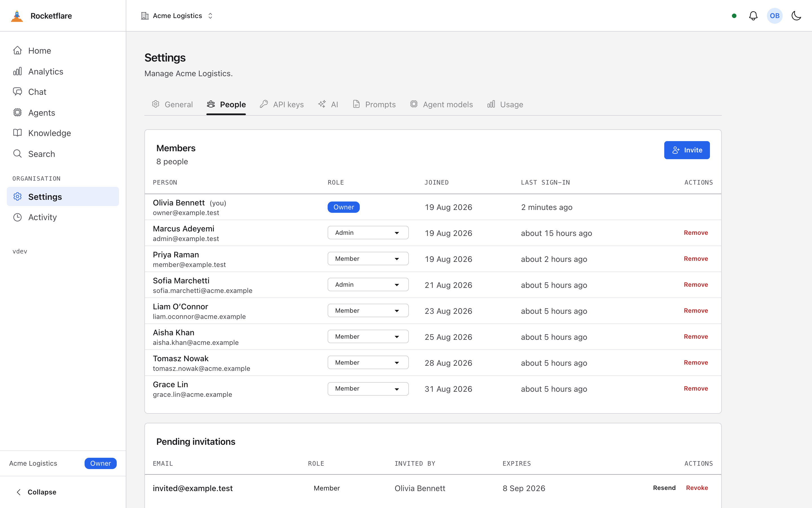The width and height of the screenshot is (812, 508).
Task: Change Sofia Marchetti's role dropdown
Action: coord(368,284)
